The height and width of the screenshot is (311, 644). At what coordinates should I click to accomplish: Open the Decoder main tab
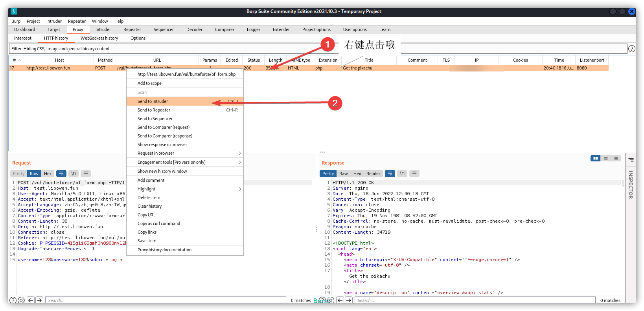pyautogui.click(x=194, y=29)
